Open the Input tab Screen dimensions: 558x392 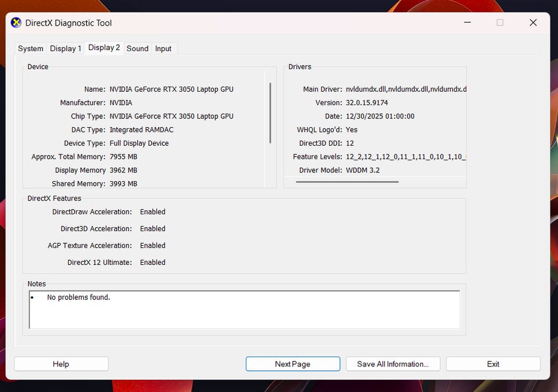(163, 48)
